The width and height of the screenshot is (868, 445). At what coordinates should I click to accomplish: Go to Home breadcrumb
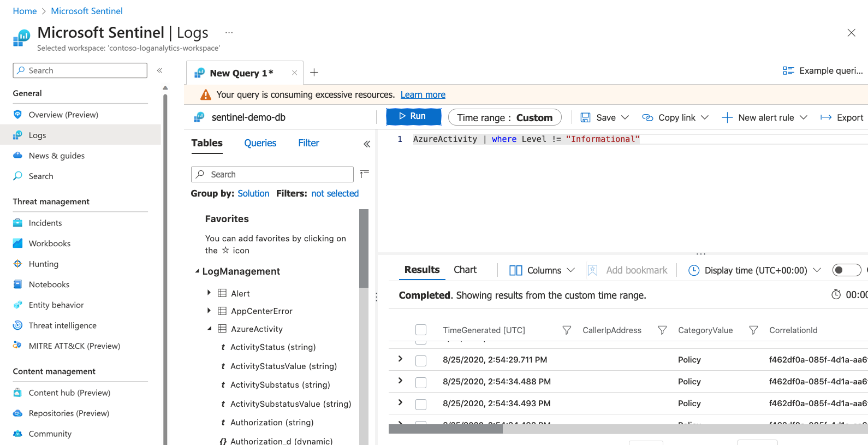pyautogui.click(x=25, y=11)
